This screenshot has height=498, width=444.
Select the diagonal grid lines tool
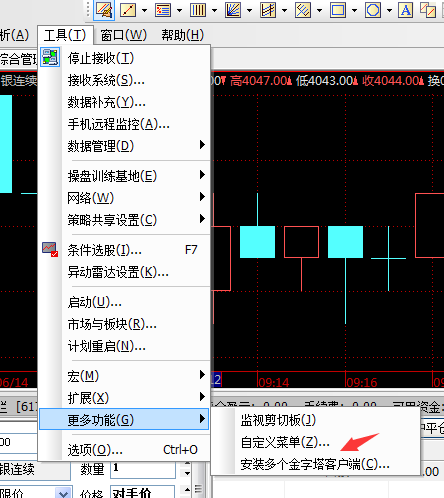tap(303, 10)
